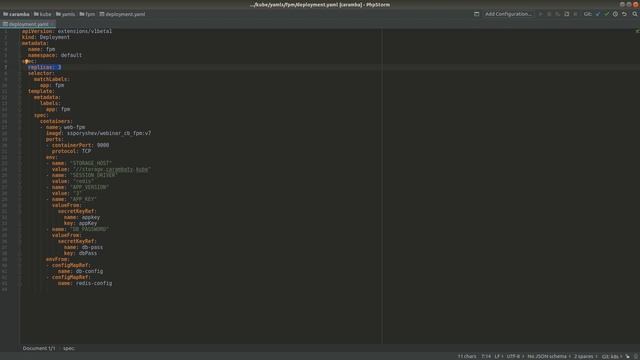Select the yamls folder breadcrumb

(65, 14)
